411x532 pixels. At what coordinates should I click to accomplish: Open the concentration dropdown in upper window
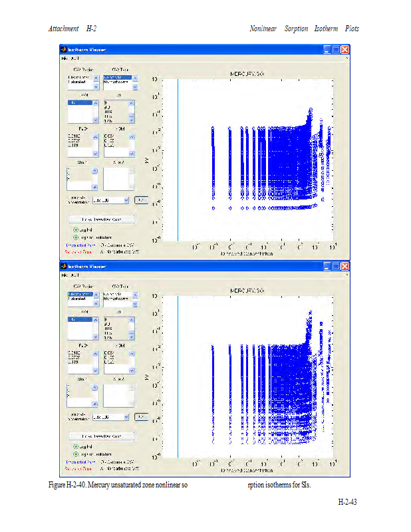pos(125,199)
